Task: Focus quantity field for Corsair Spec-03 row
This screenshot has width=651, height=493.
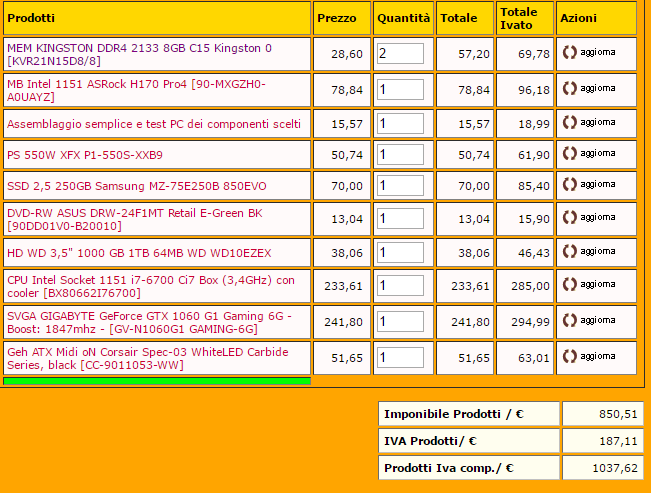Action: click(400, 358)
